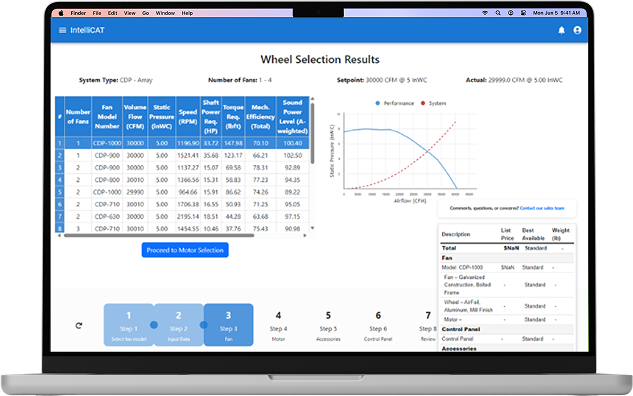Click the table's scroll down arrow

[312, 228]
